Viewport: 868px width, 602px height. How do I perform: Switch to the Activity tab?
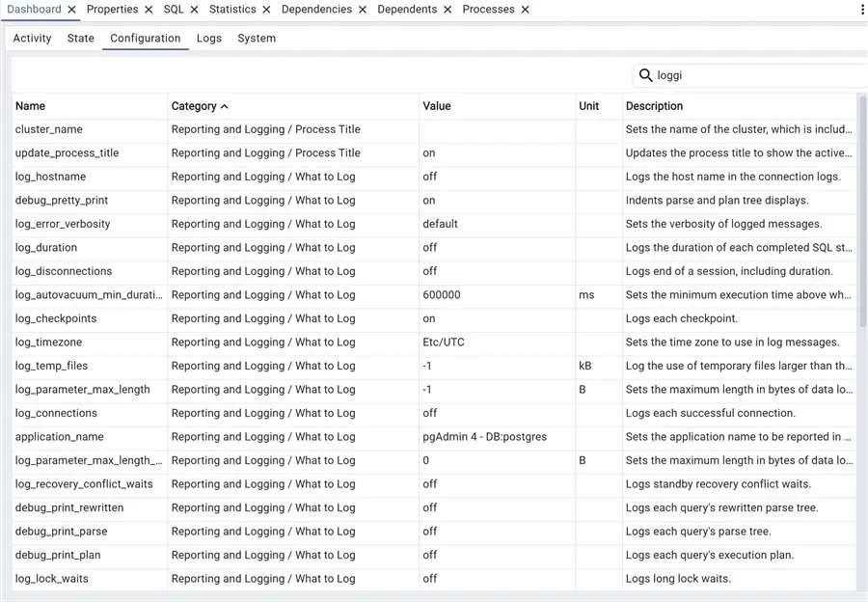coord(32,38)
